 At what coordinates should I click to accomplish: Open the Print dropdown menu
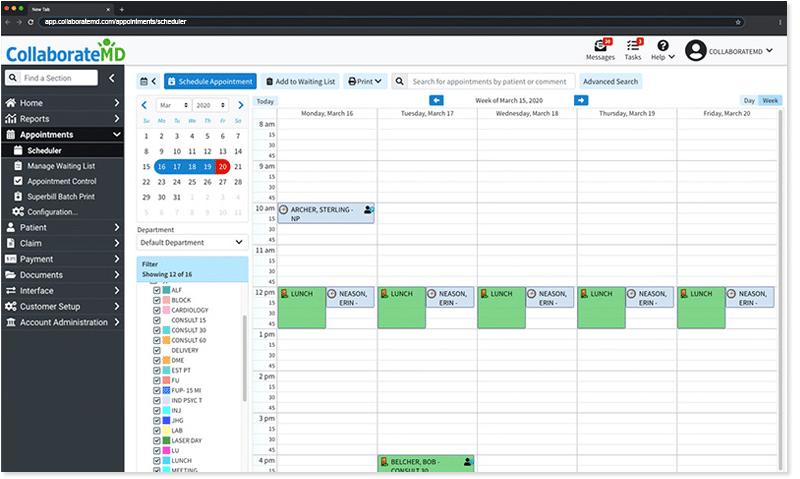(x=365, y=81)
